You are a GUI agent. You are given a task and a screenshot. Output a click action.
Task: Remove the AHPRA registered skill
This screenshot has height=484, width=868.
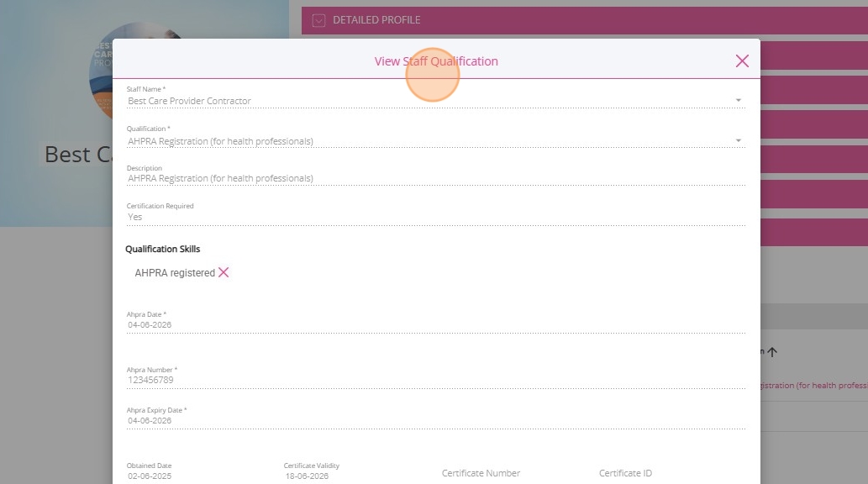pyautogui.click(x=223, y=272)
